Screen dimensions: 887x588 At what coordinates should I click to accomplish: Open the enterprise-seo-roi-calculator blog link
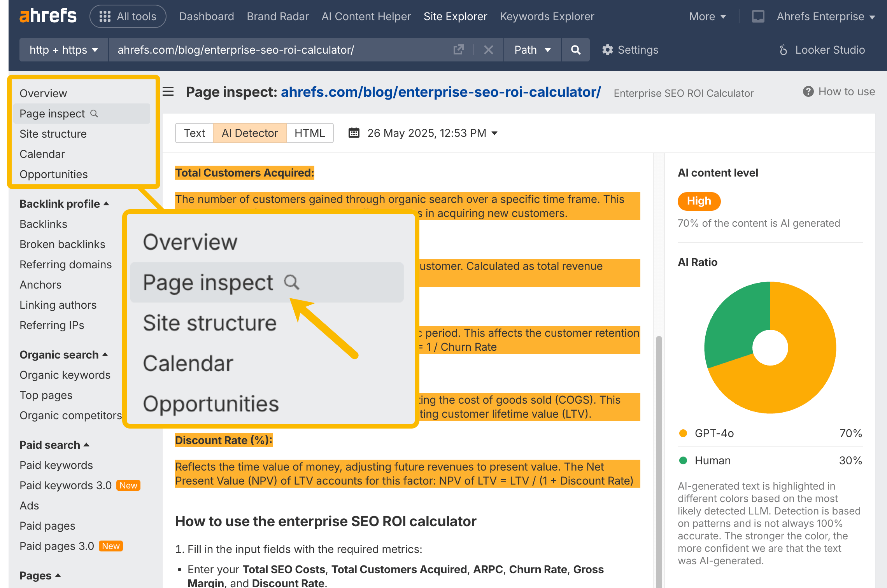(x=440, y=93)
